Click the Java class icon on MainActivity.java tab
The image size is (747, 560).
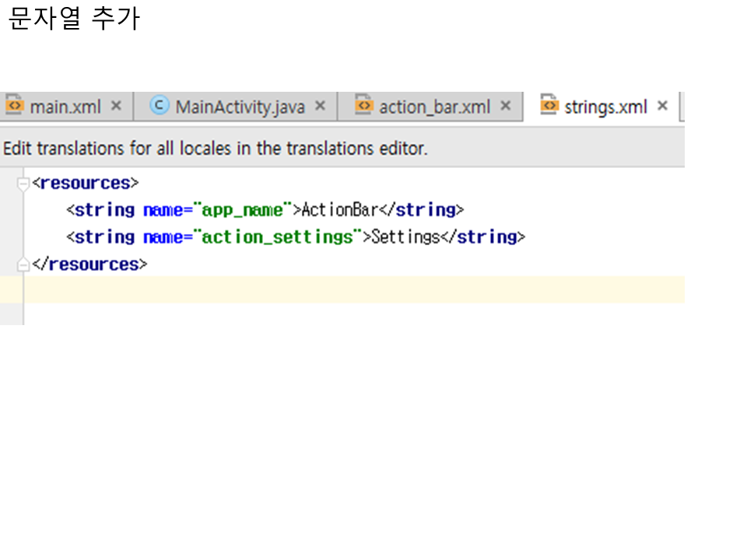(x=160, y=106)
